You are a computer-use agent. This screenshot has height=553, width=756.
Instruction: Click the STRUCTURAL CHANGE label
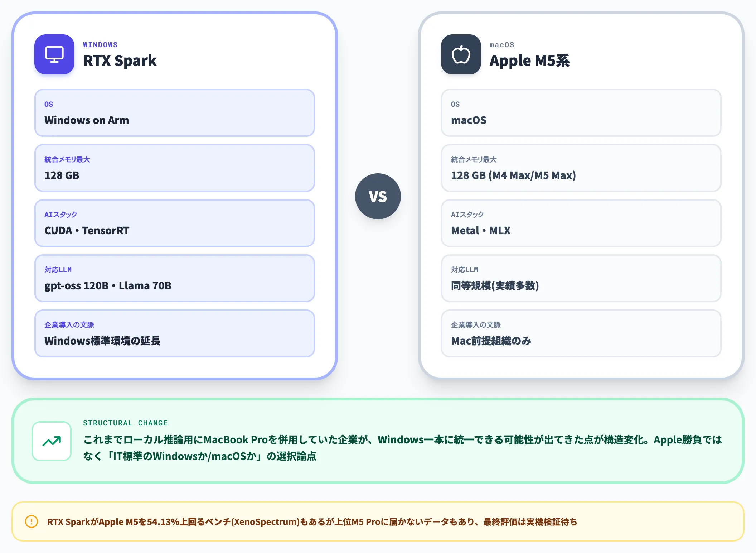click(125, 423)
